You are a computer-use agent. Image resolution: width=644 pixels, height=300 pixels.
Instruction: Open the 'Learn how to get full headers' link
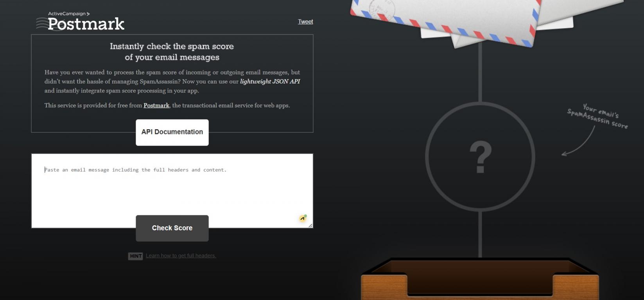point(181,256)
